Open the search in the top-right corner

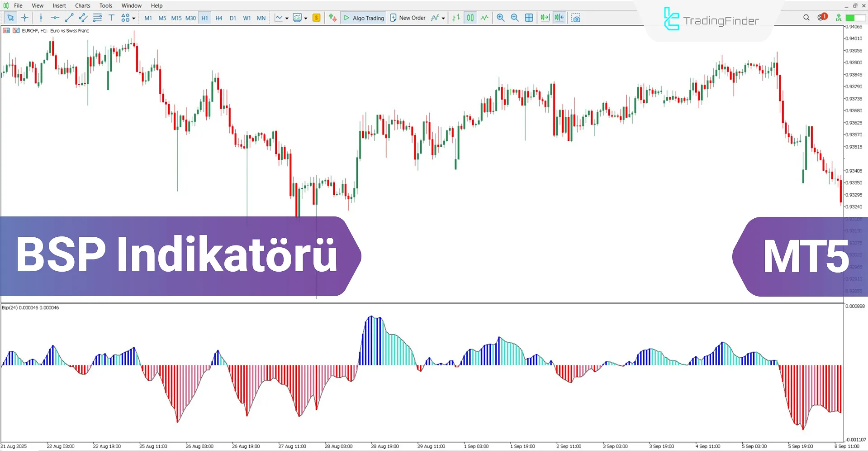pyautogui.click(x=806, y=17)
